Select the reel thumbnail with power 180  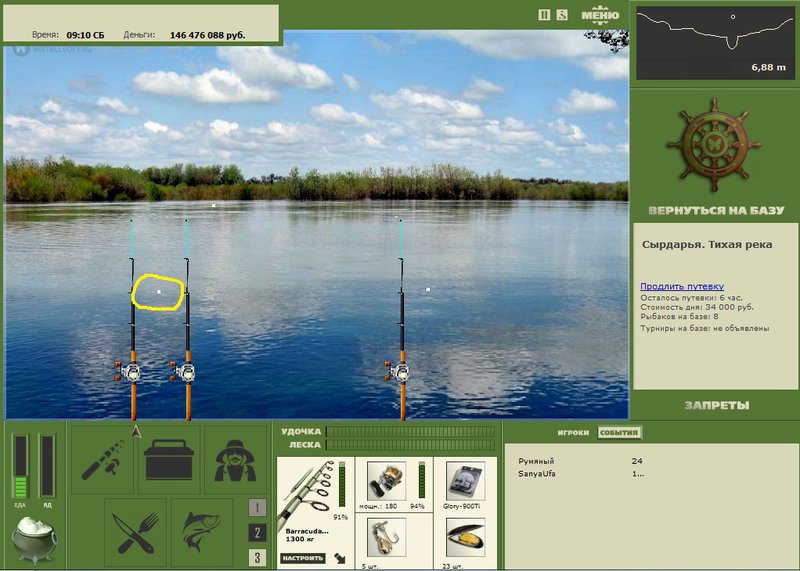(x=386, y=482)
